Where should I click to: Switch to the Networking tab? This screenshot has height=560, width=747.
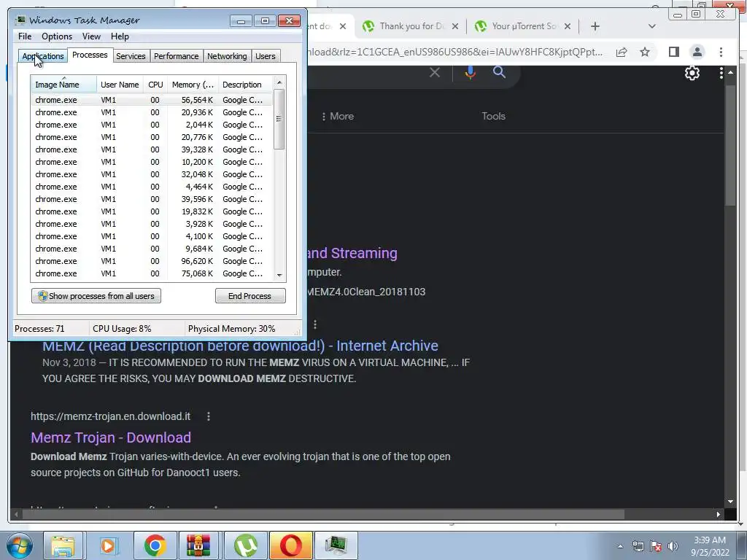[227, 56]
